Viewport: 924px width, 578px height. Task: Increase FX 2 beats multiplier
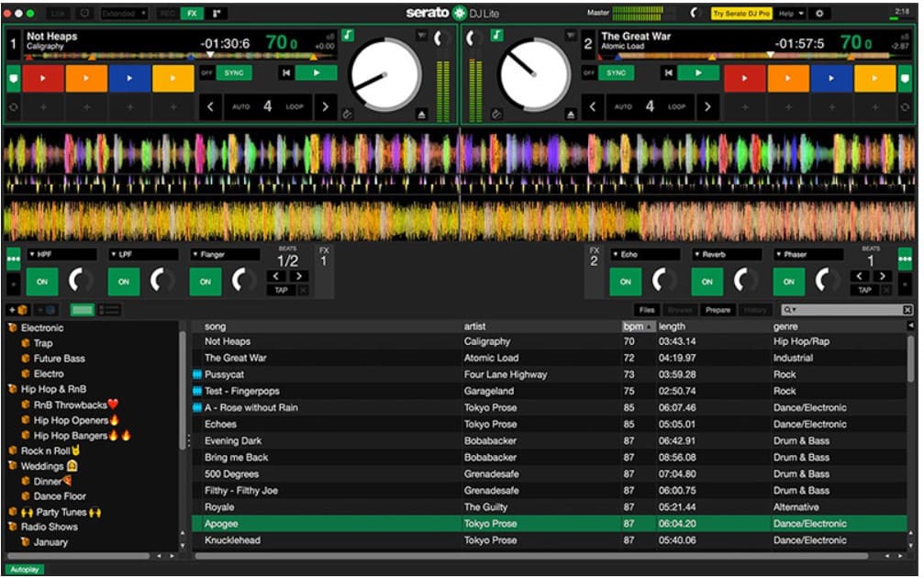coord(882,276)
